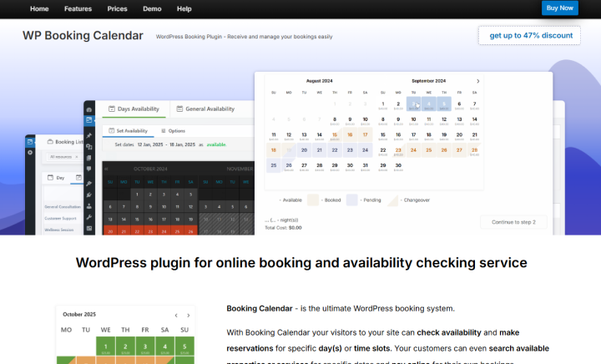
Task: Click the September 2024 month heading
Action: [x=428, y=81]
